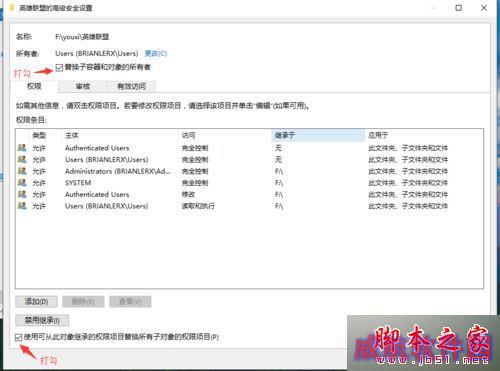Screen dimensions: 500x371
Task: Click F:\ inherited cell in the SYSTEM row
Action: click(279, 183)
